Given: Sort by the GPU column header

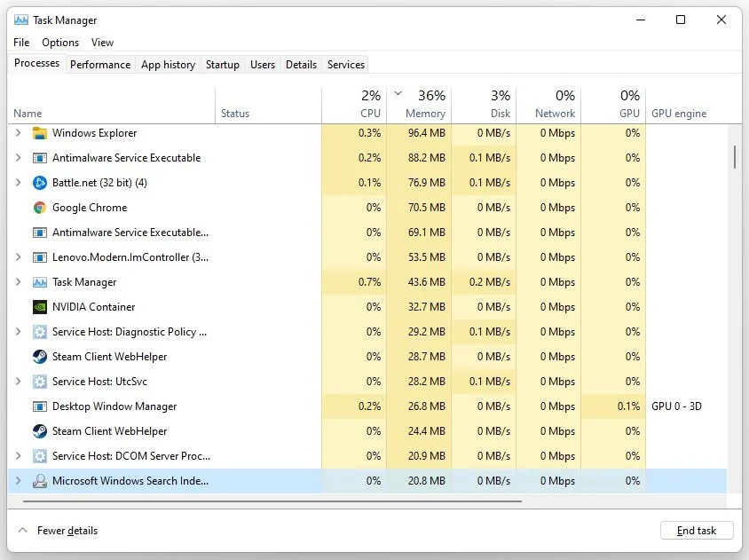Looking at the screenshot, I should [x=613, y=105].
